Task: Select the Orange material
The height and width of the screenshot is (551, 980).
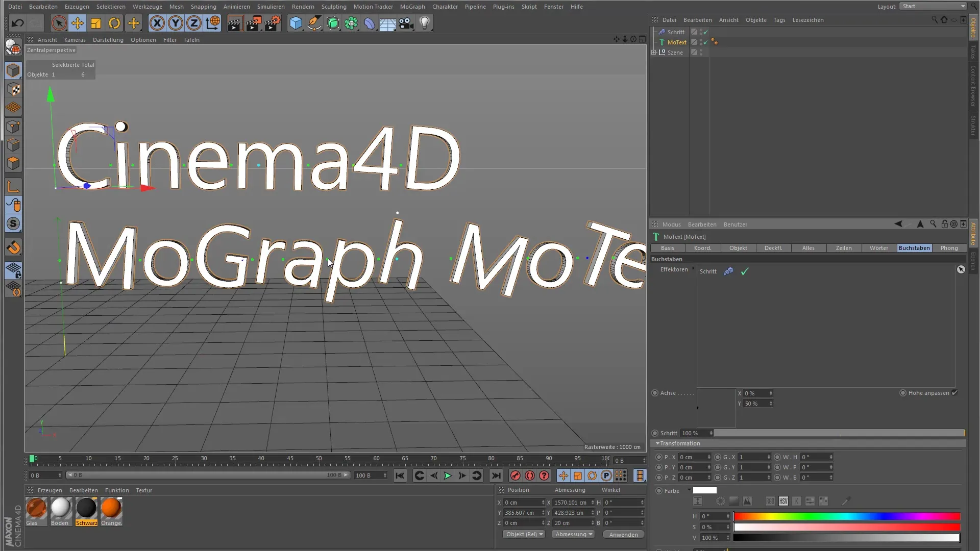Action: (111, 511)
